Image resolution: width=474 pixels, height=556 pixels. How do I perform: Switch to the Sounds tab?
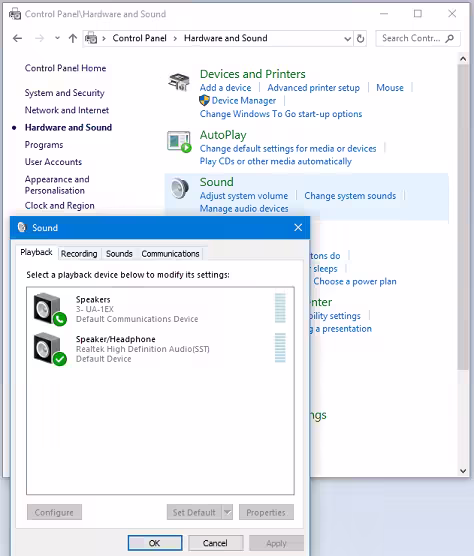119,254
